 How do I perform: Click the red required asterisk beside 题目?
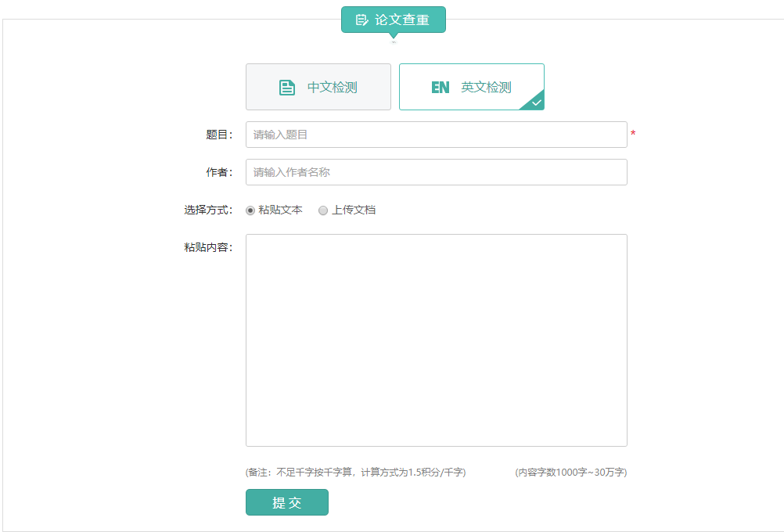(x=633, y=135)
